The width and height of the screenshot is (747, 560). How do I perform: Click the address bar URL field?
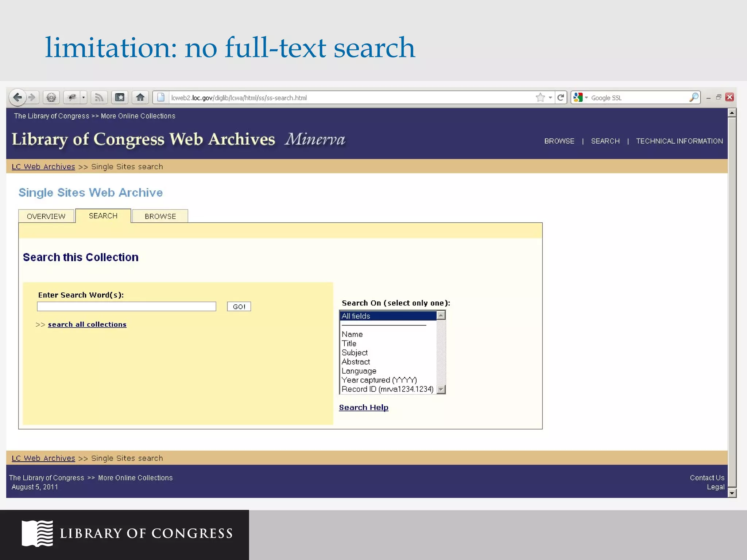pyautogui.click(x=350, y=98)
